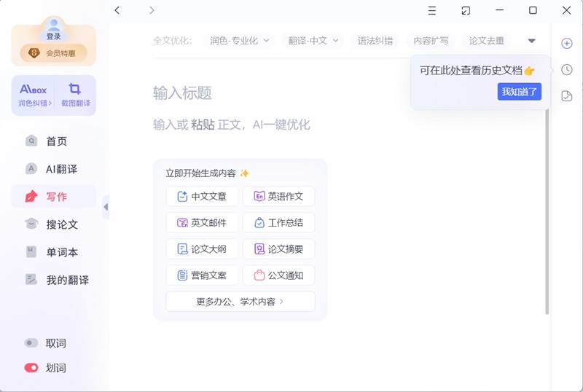The width and height of the screenshot is (583, 392).
Task: Select 写作 in the sidebar
Action: [53, 197]
